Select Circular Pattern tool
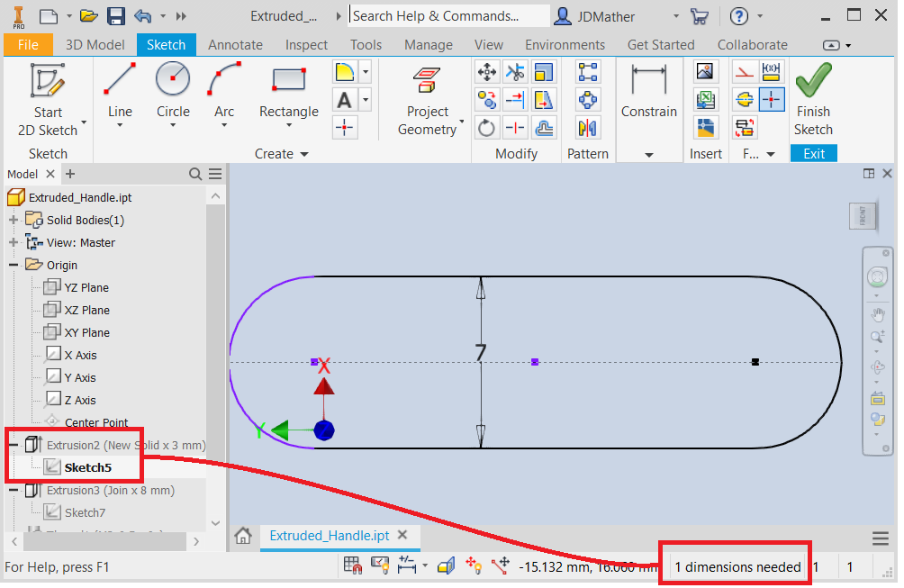904x588 pixels. click(587, 100)
